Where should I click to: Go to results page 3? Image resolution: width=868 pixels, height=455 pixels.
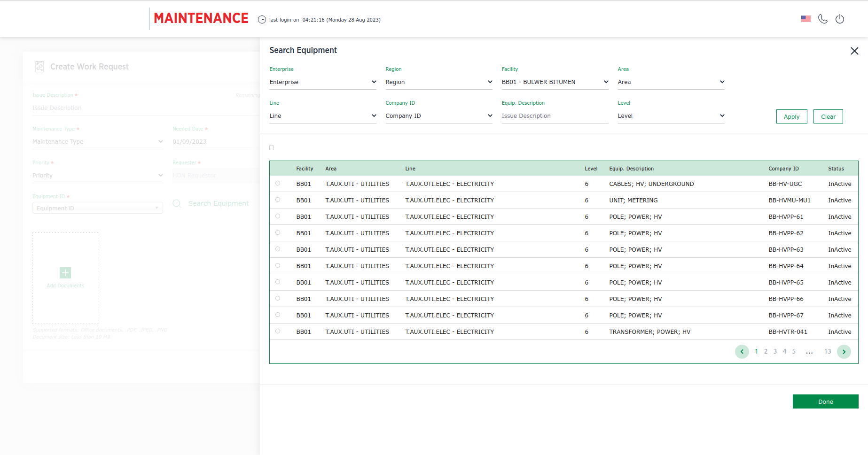point(775,352)
